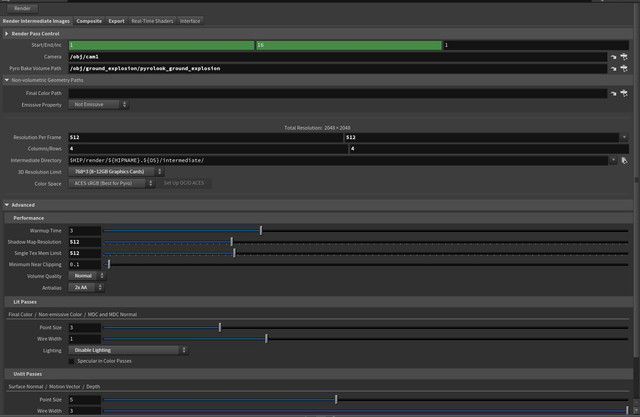The image size is (640, 417).
Task: Open the Antialias dropdown
Action: coord(86,288)
